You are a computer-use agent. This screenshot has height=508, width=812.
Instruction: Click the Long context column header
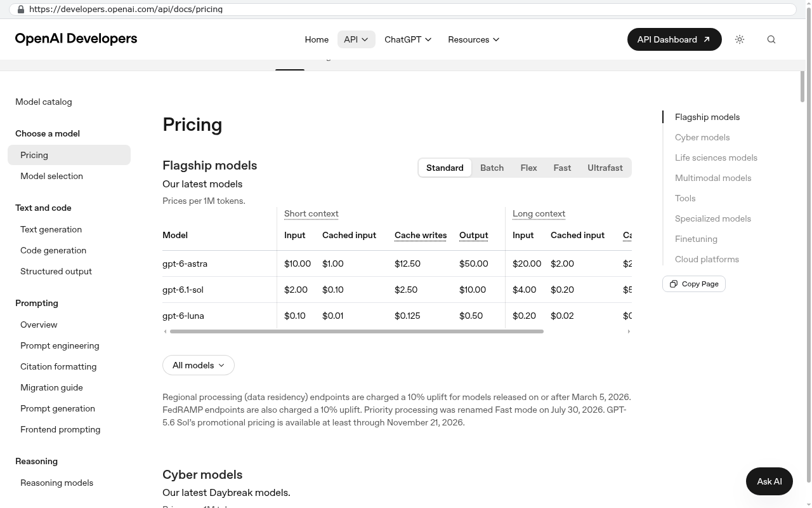[x=539, y=213]
